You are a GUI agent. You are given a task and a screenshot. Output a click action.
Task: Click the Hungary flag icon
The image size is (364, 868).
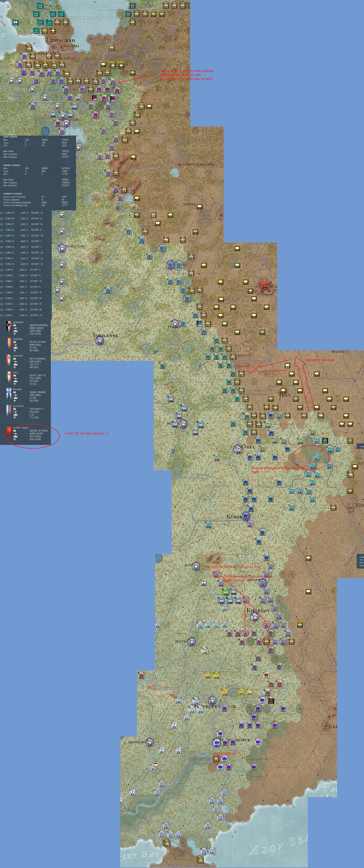click(x=9, y=360)
